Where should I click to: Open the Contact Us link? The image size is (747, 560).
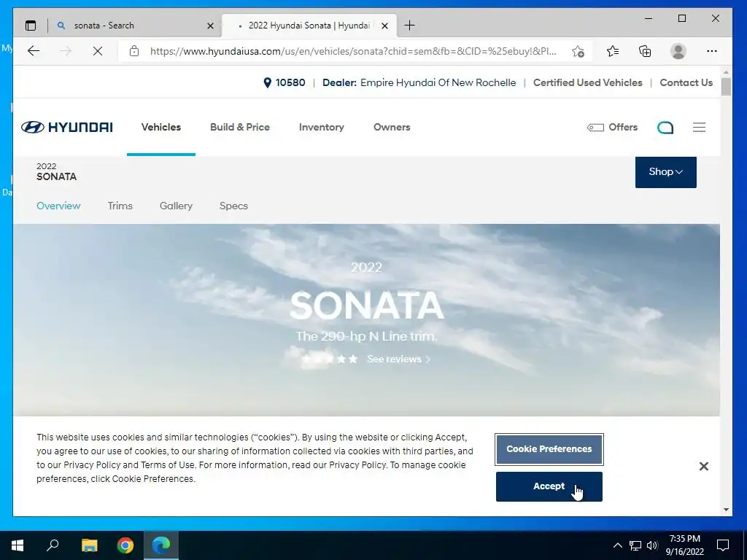(686, 83)
